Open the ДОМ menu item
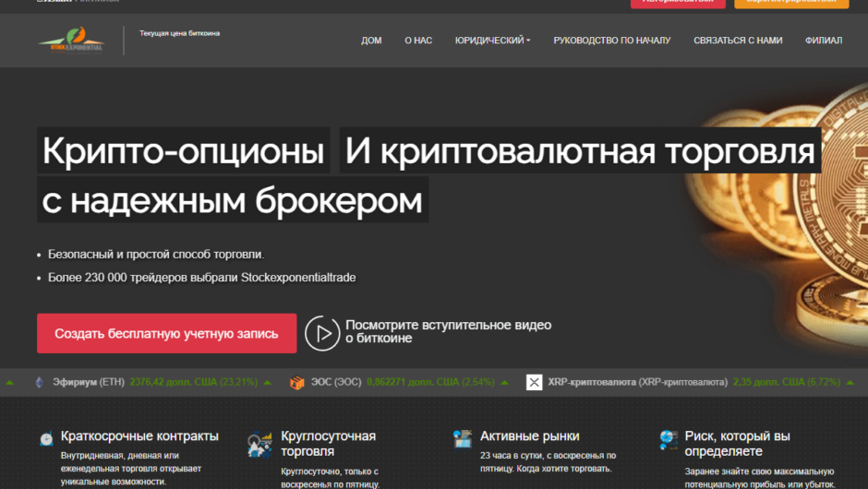The width and height of the screenshot is (868, 489). (x=371, y=41)
